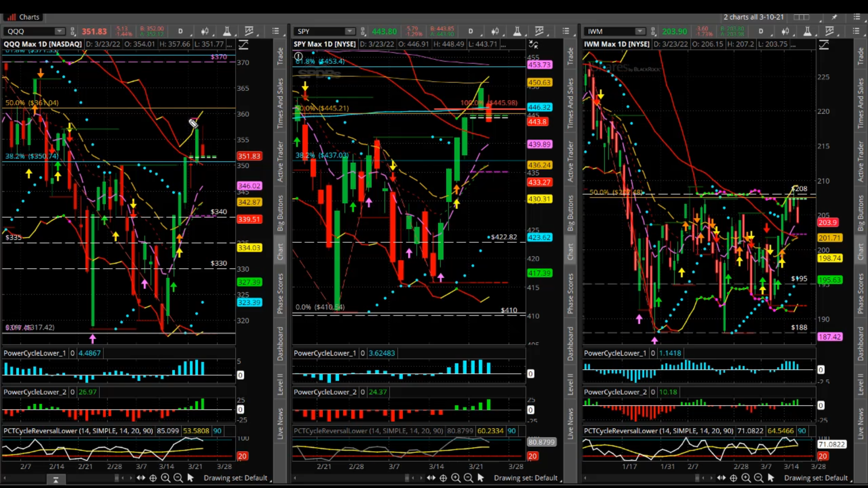Click the pin window icon at top right
This screenshot has height=488, width=868.
835,17
